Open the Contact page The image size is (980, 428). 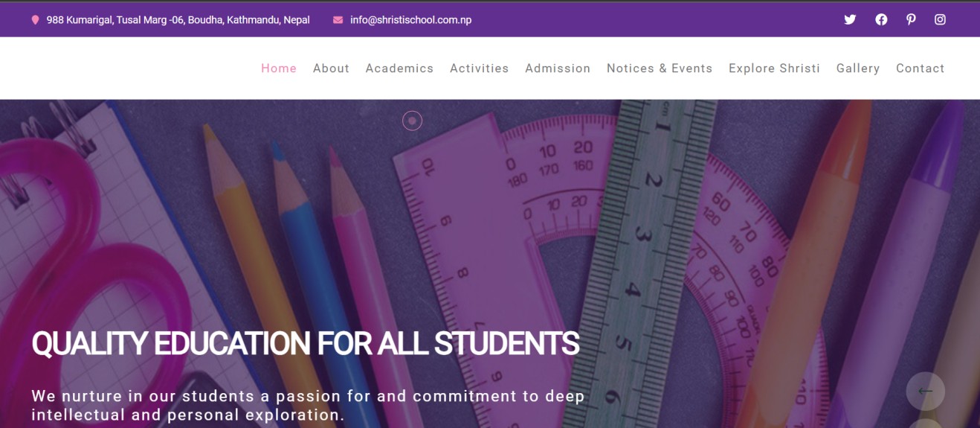pyautogui.click(x=921, y=68)
